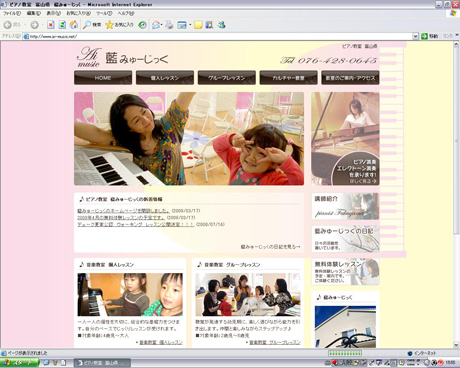Open the Favorites (お気に入り) menu

[79, 13]
